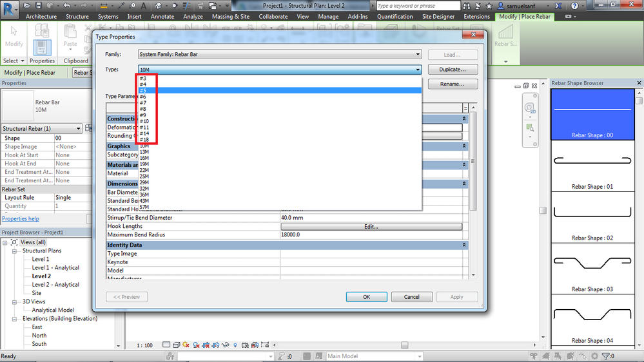644x362 pixels.
Task: Click the Detail Level icon in view control bar
Action: [166, 345]
